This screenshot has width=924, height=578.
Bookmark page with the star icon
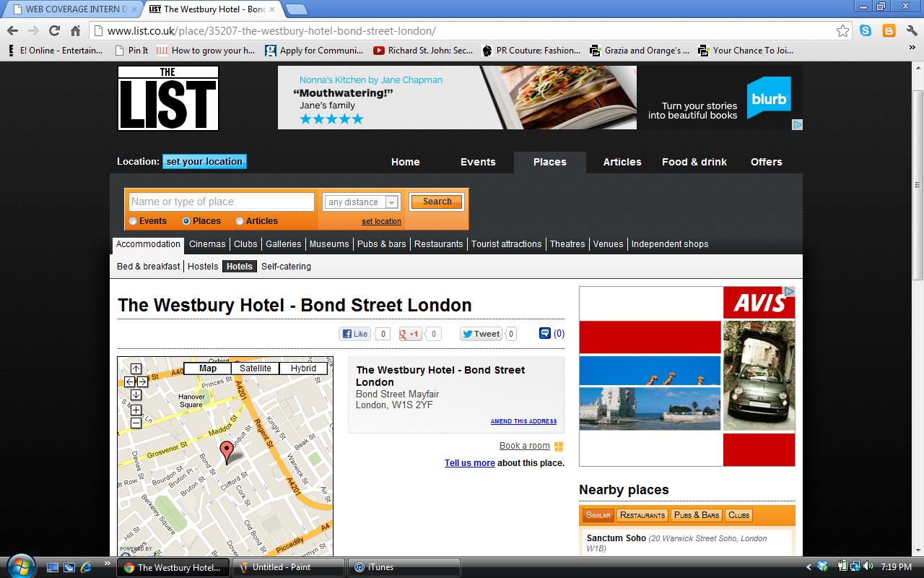pos(842,31)
